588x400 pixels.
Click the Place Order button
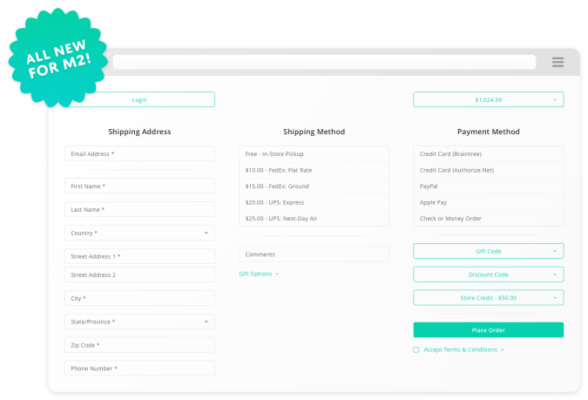[x=488, y=330]
